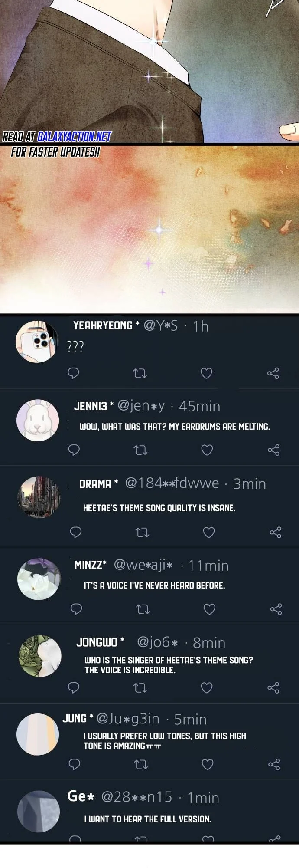Open Minzz's white flower avatar
Viewport: 299px width, 868px height.
pyautogui.click(x=39, y=579)
